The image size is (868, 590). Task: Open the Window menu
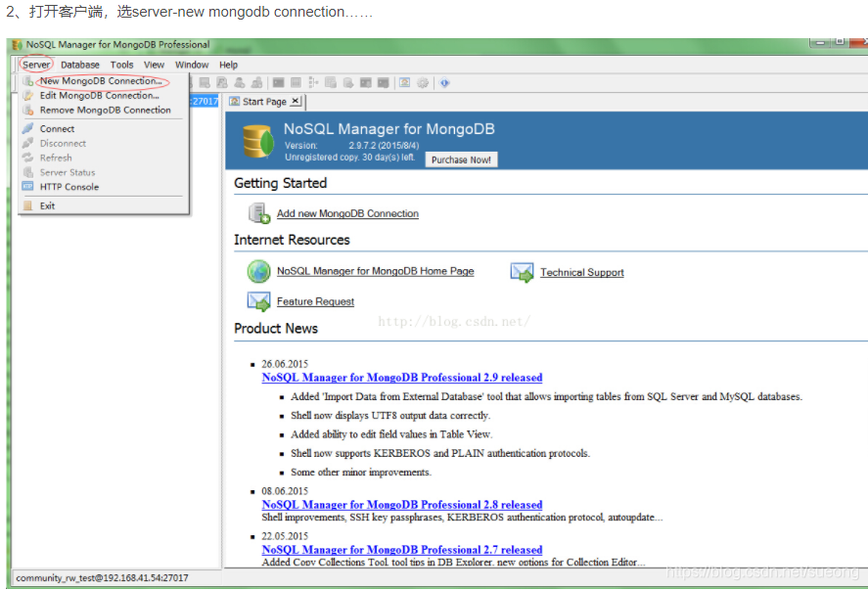[x=192, y=65]
